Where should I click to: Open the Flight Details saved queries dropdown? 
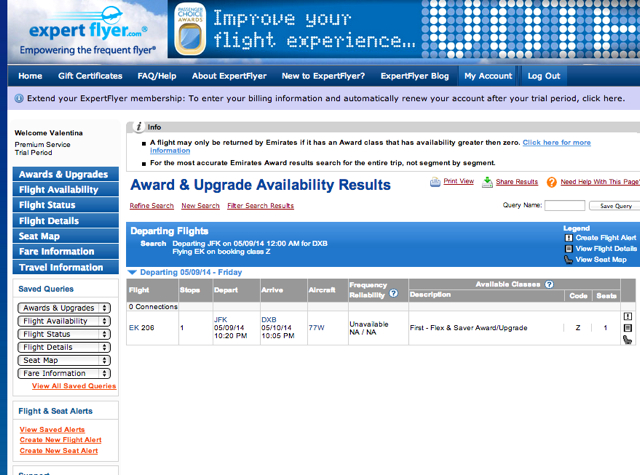pyautogui.click(x=64, y=347)
